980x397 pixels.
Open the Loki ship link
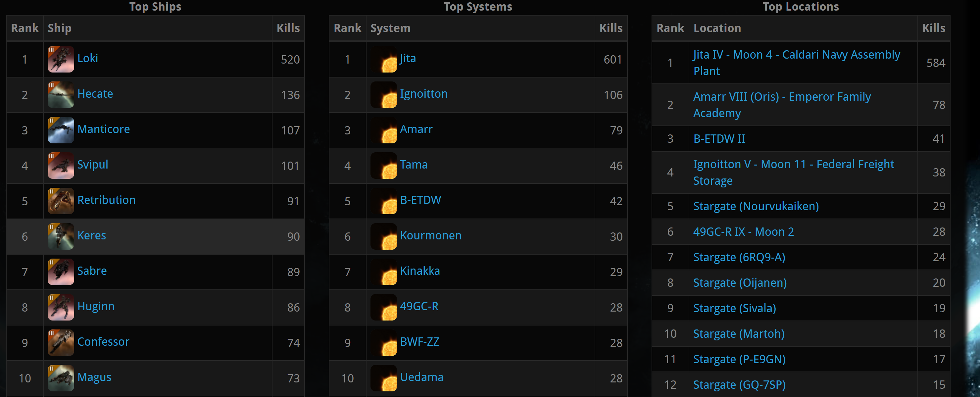click(x=87, y=58)
